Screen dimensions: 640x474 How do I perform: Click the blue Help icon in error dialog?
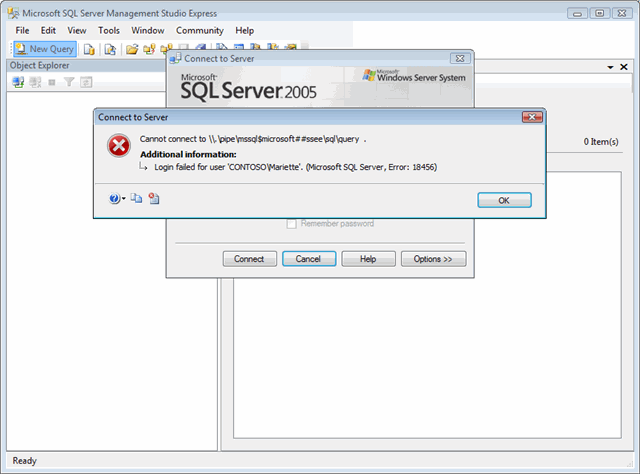click(x=114, y=198)
